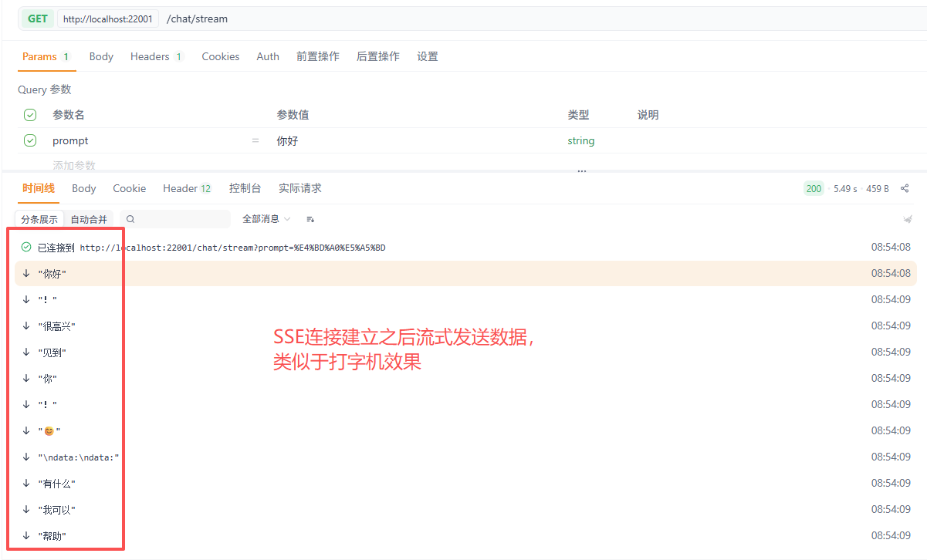Click the share icon next to response stats
The width and height of the screenshot is (927, 560).
pyautogui.click(x=905, y=187)
